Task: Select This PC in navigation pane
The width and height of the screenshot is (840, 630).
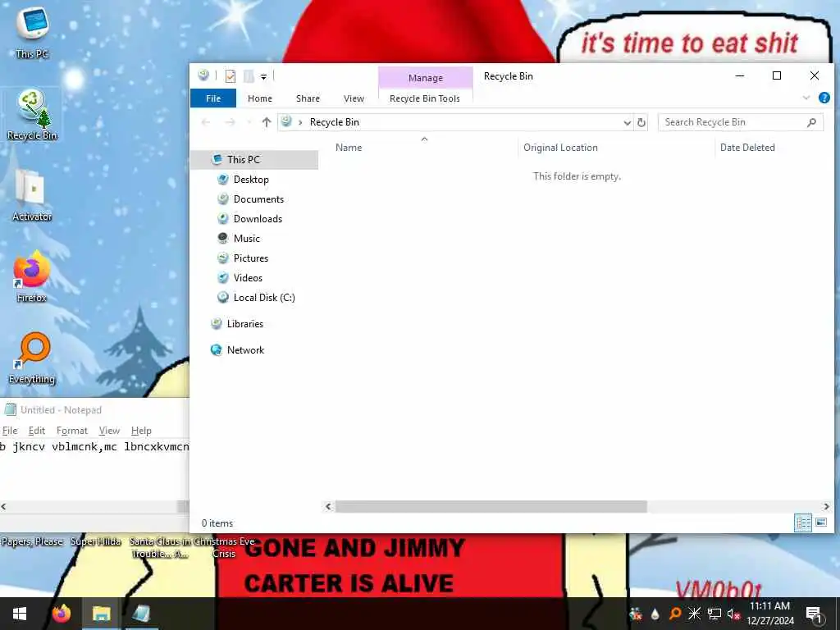Action: point(254,160)
